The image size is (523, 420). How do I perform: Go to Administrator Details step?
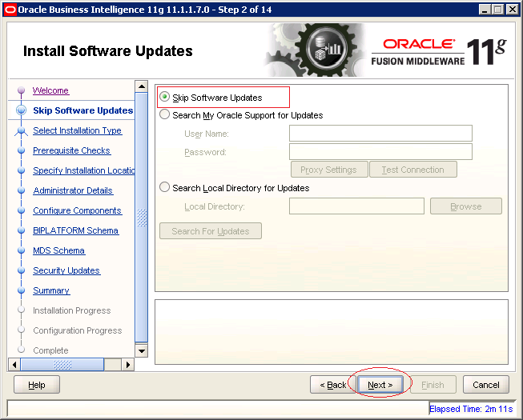pyautogui.click(x=73, y=190)
